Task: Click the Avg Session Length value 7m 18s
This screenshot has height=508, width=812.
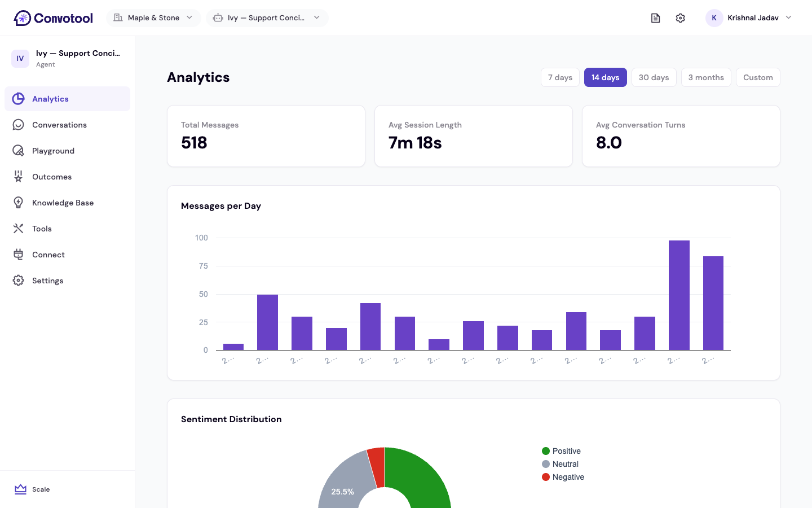Action: (415, 143)
